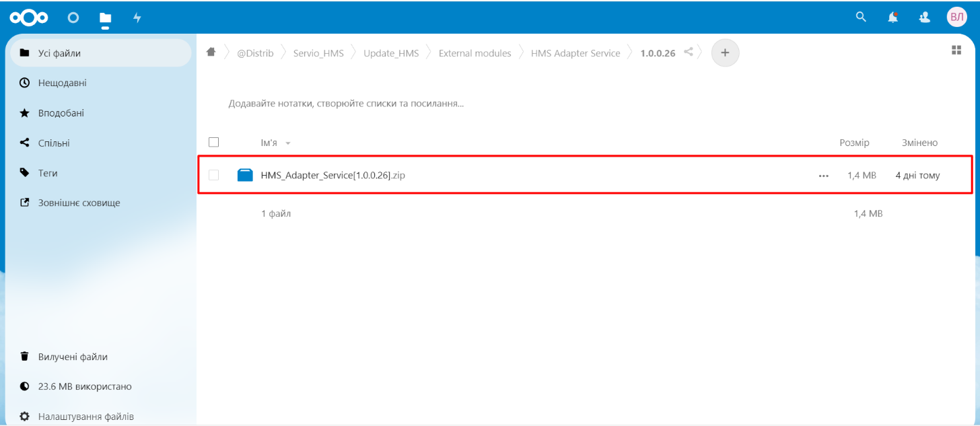Open the Нещодавні sidebar section
The height and width of the screenshot is (426, 980).
pos(62,83)
